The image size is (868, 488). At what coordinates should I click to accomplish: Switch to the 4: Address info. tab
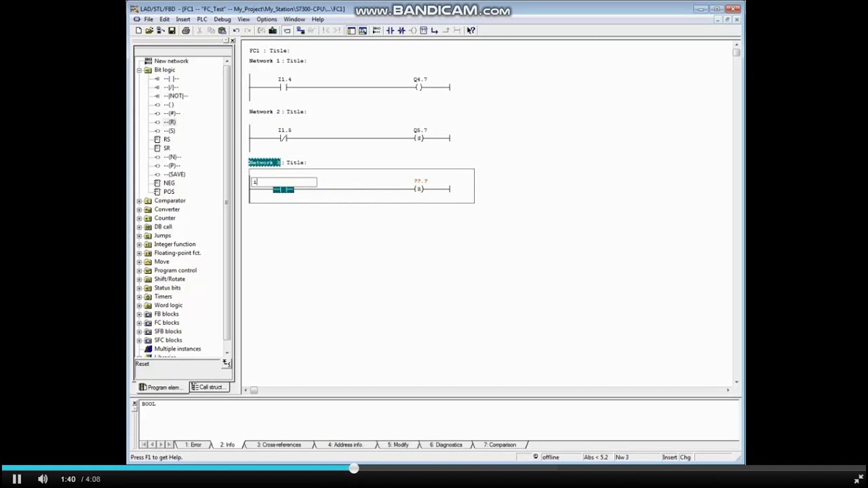[x=346, y=445]
